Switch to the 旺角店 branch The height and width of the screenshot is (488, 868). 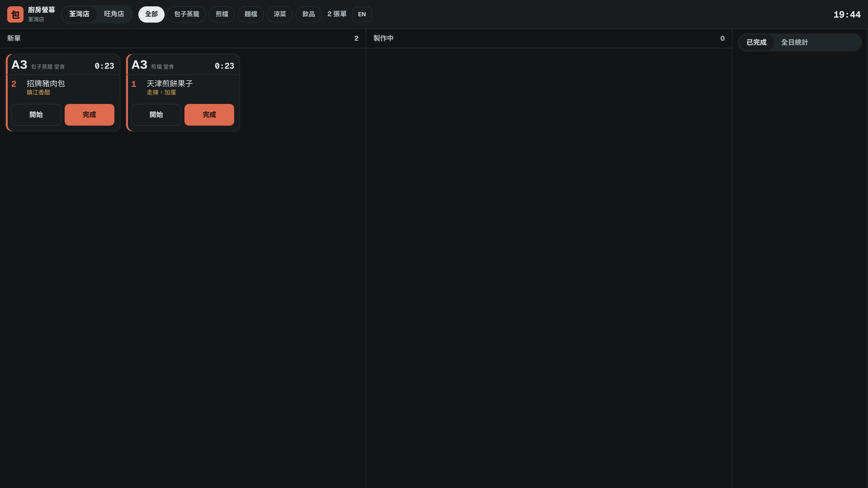[x=114, y=14]
